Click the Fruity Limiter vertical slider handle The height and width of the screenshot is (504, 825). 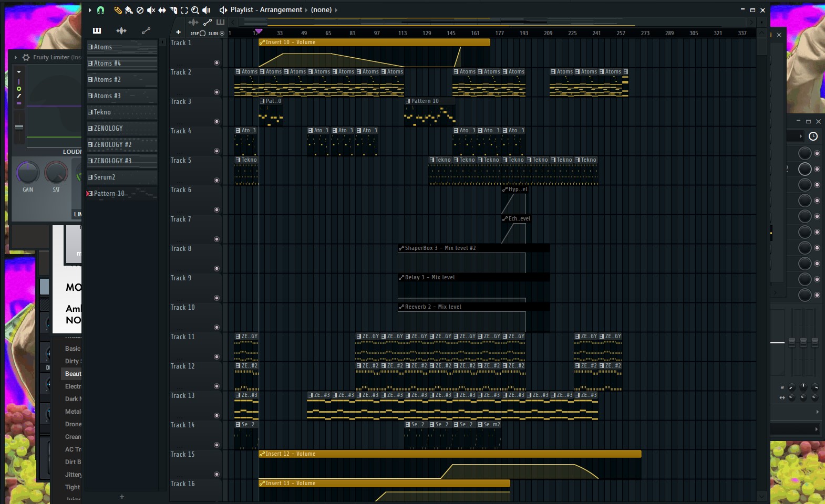19,127
